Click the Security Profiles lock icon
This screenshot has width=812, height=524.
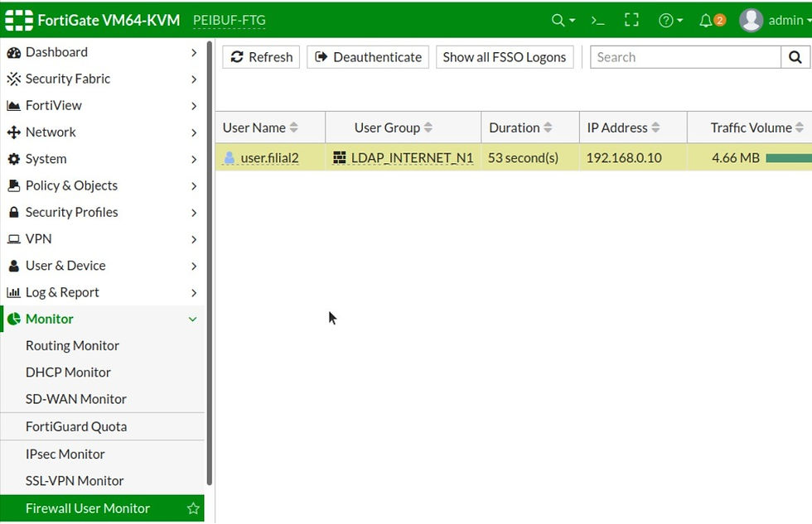[14, 213]
